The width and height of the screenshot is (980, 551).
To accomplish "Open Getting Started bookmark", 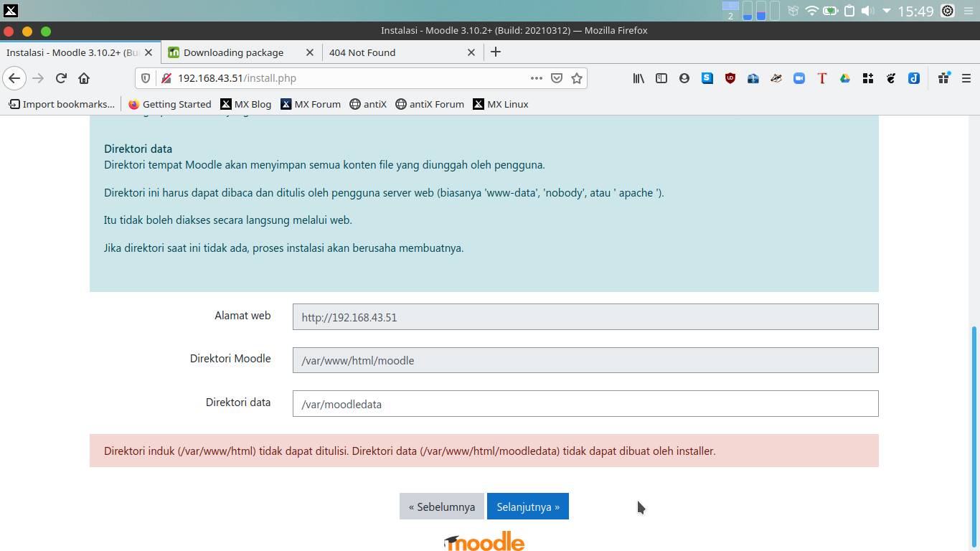I will (x=169, y=104).
